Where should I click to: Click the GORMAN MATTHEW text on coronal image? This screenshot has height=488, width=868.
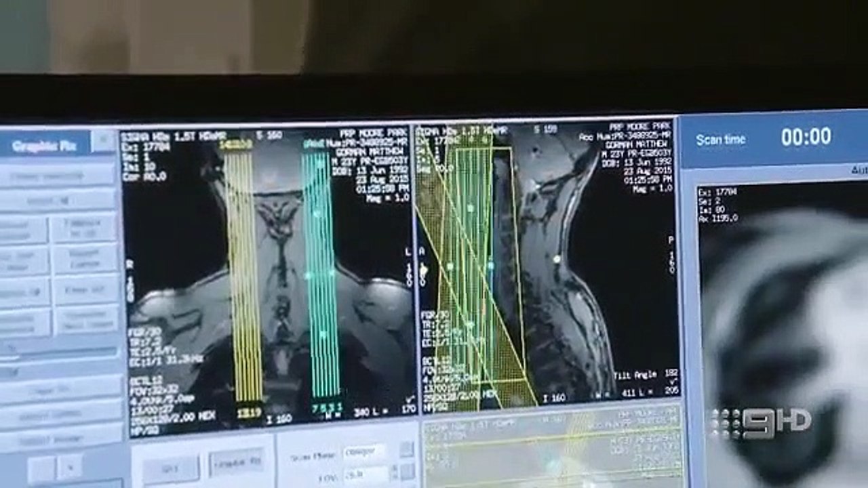click(x=372, y=152)
